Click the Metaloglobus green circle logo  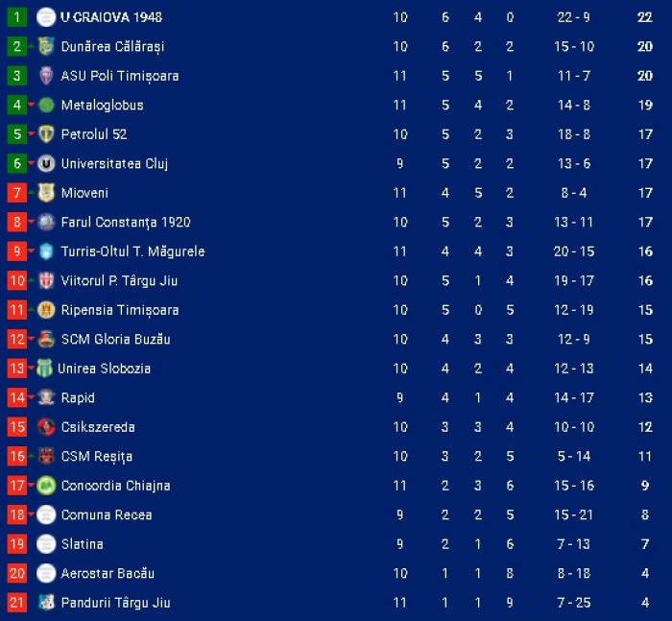pyautogui.click(x=46, y=105)
